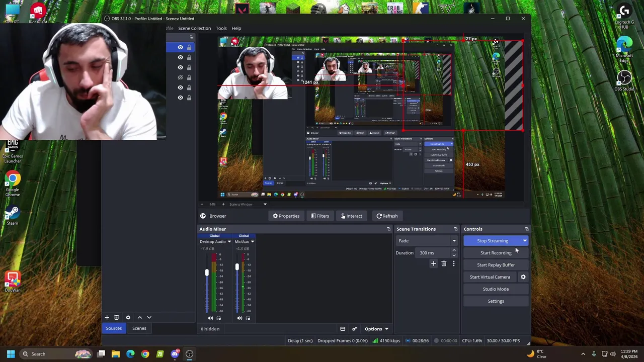
Task: Mute Mic/Aux speaker icon
Action: [239, 318]
